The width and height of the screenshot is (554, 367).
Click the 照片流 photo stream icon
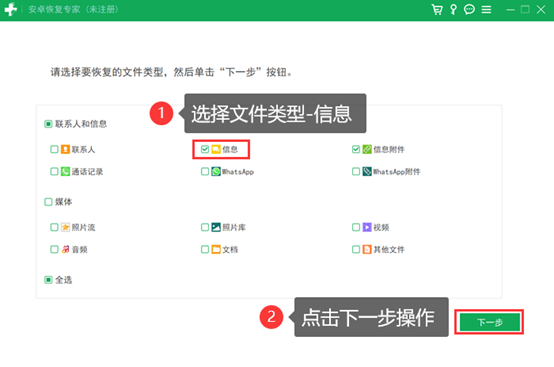coord(65,227)
